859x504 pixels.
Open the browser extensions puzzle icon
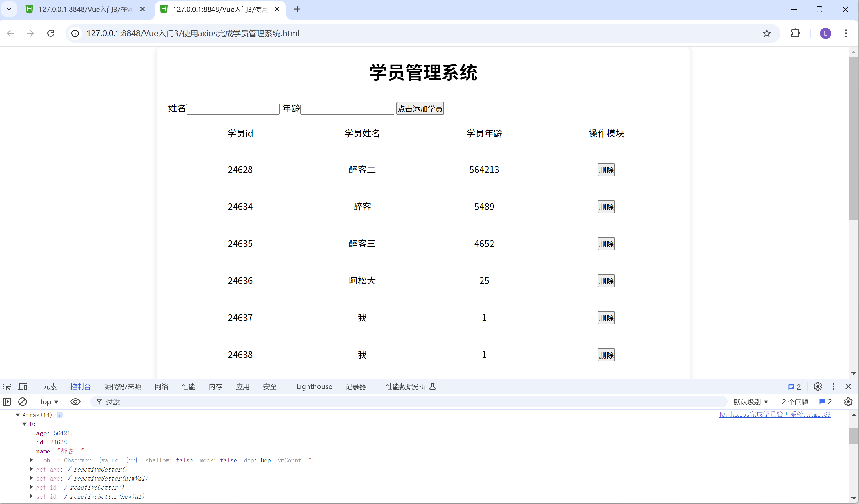(795, 33)
